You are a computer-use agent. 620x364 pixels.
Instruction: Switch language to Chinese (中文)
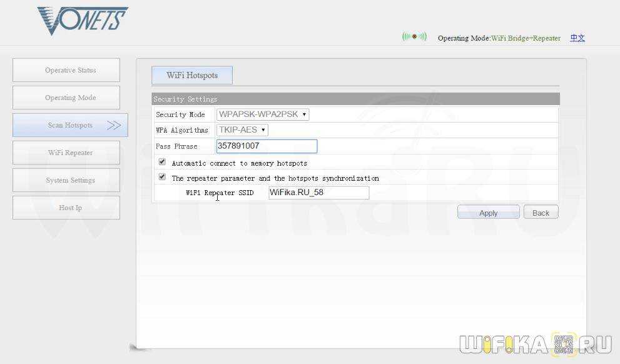click(x=577, y=38)
